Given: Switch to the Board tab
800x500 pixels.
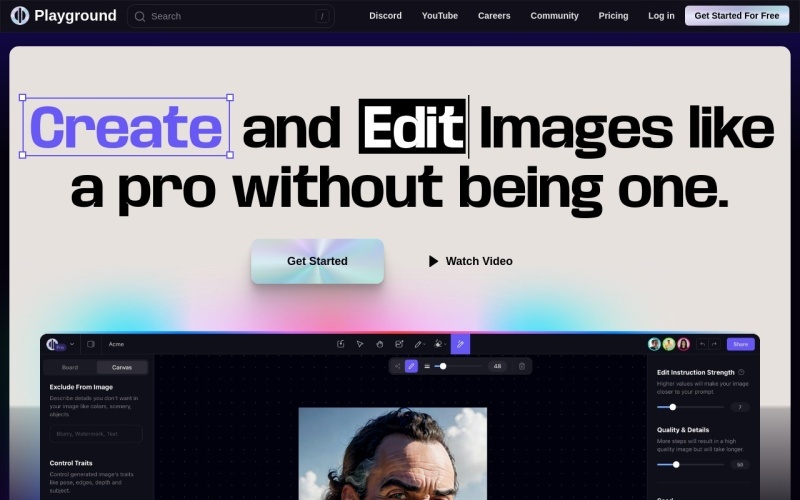Looking at the screenshot, I should click(70, 367).
